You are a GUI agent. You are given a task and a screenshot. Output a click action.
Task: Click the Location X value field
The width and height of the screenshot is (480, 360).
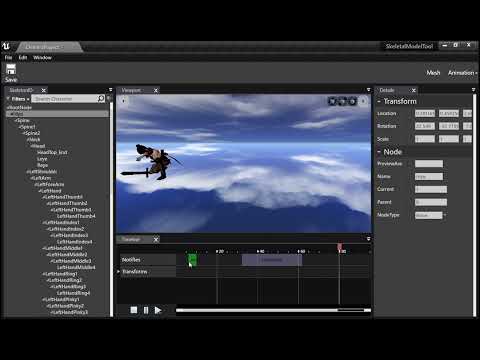click(425, 113)
